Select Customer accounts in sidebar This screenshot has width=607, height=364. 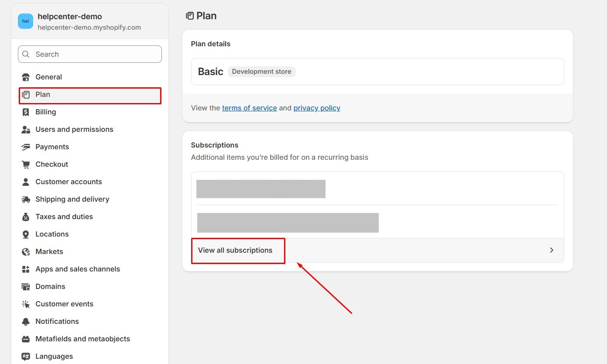point(69,182)
